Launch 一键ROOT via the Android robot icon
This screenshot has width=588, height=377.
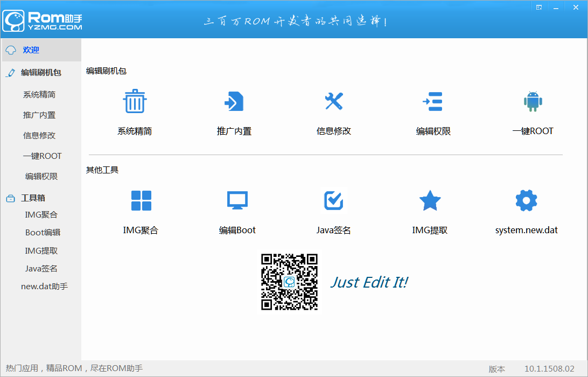pyautogui.click(x=533, y=101)
